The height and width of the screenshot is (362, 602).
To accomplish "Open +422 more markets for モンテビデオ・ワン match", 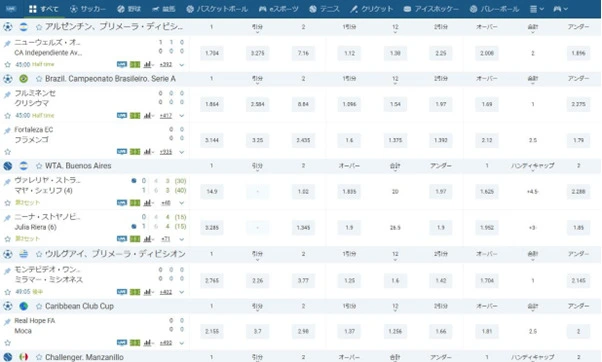I will [x=166, y=292].
